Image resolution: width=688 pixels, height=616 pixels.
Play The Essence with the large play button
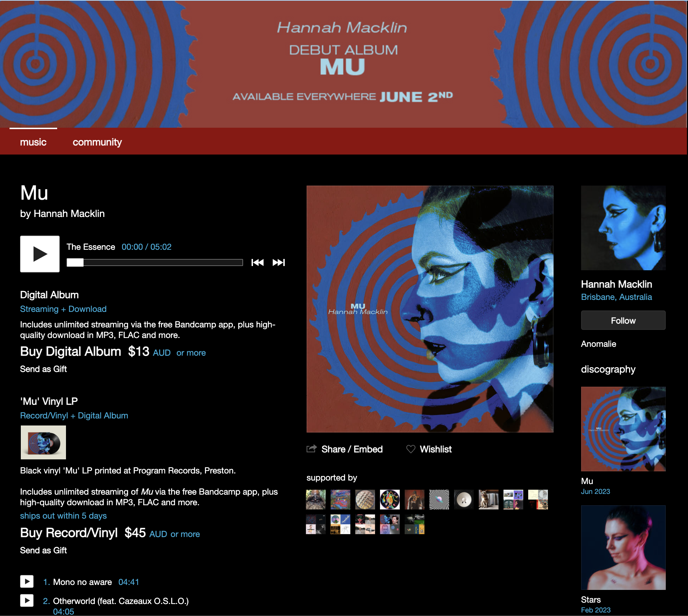40,254
